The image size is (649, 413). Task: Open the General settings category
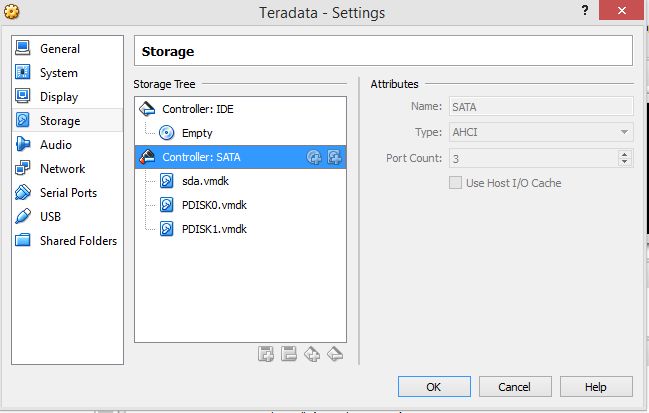(67, 48)
